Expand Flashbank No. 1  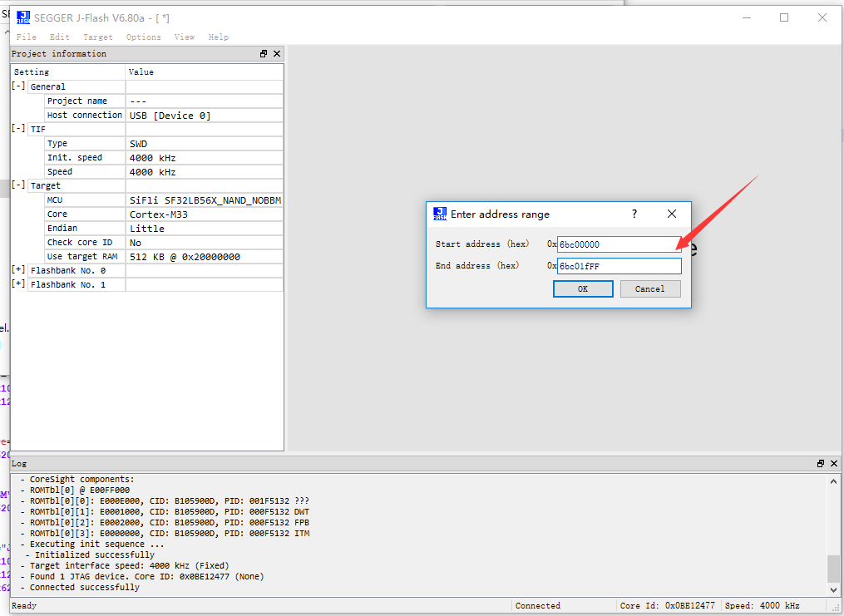point(18,283)
